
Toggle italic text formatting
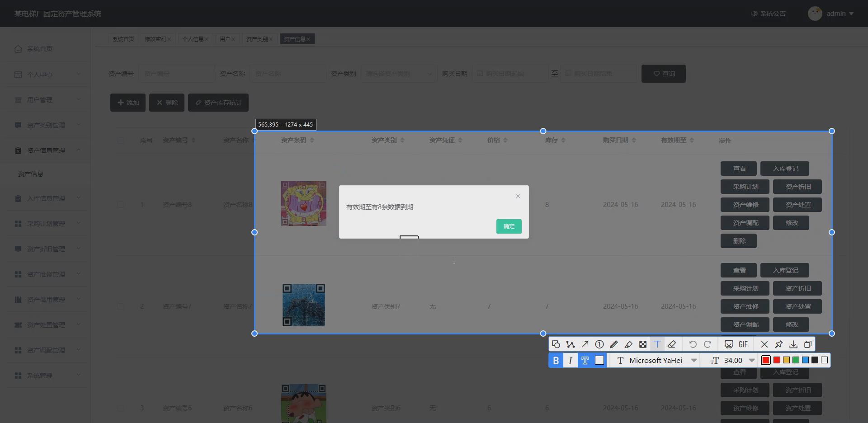click(x=570, y=360)
